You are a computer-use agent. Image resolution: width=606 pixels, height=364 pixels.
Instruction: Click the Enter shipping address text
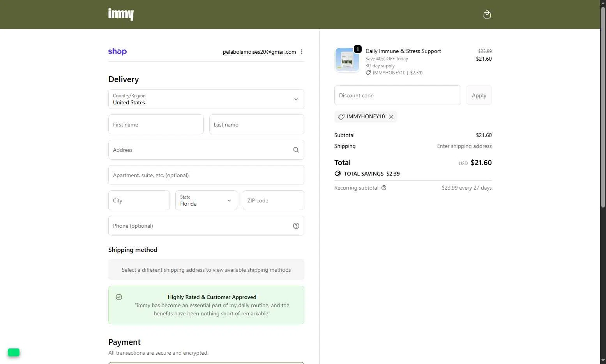(464, 146)
